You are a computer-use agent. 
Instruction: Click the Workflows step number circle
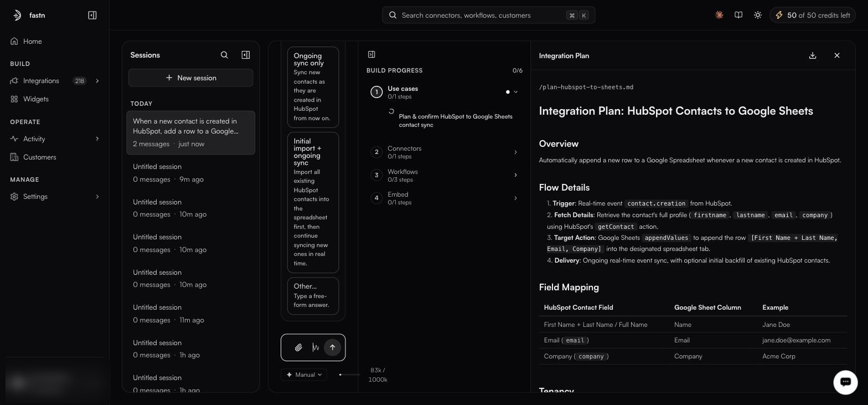click(x=376, y=175)
